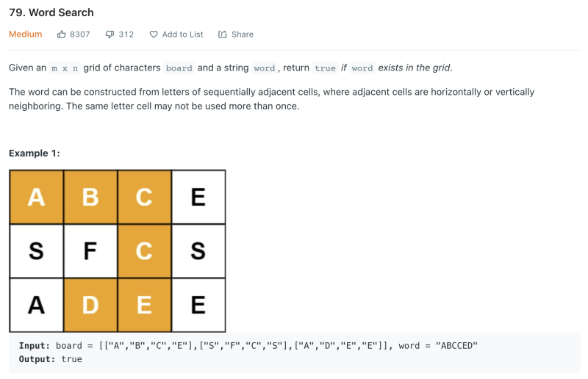Click the thumbs down dislike icon
The width and height of the screenshot is (588, 379).
[x=110, y=35]
